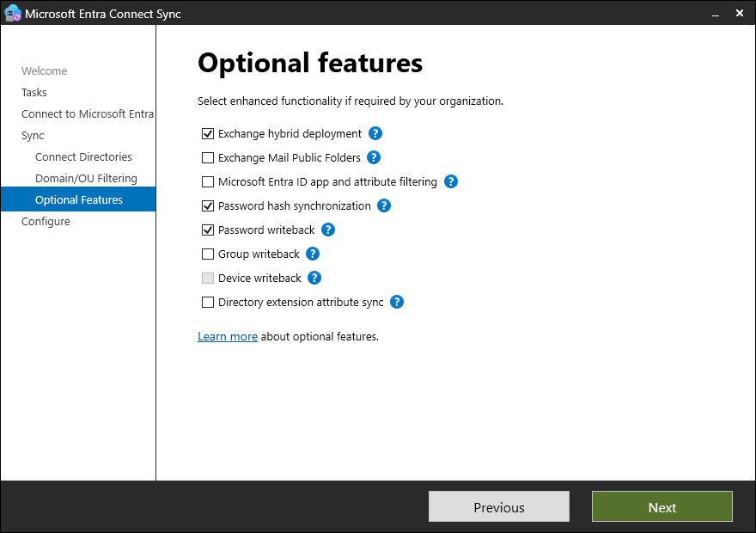The height and width of the screenshot is (533, 756).
Task: Select Domain/OU Filtering in the sidebar
Action: tap(86, 179)
